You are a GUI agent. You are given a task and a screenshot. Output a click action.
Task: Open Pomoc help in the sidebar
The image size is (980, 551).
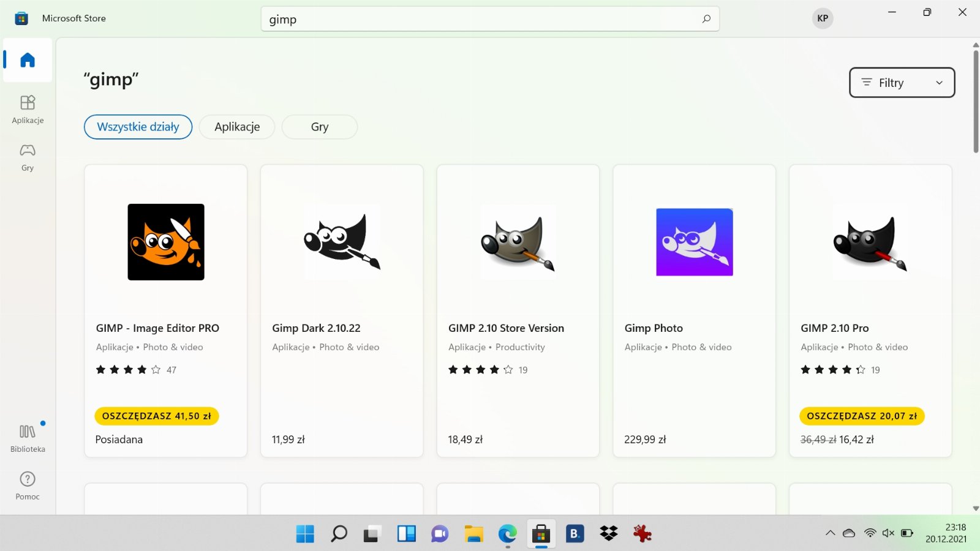point(28,486)
